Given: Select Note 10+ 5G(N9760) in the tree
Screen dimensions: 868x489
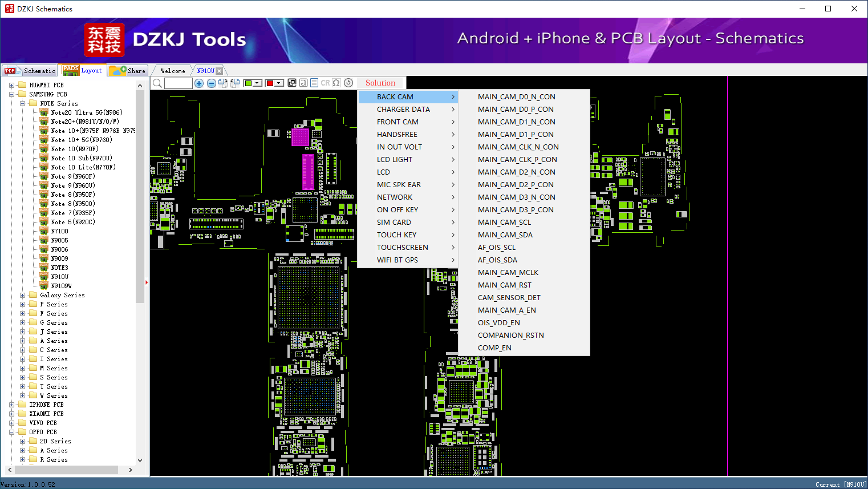Looking at the screenshot, I should (82, 140).
